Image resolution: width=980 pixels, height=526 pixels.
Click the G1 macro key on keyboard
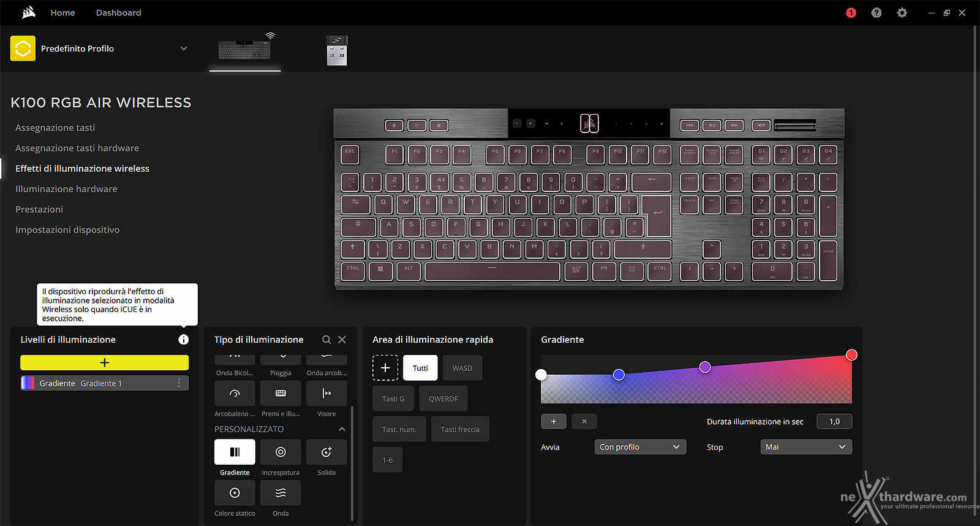(761, 154)
